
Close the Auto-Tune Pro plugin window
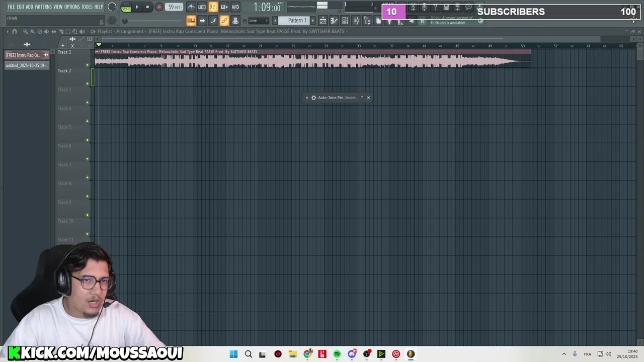(x=368, y=98)
